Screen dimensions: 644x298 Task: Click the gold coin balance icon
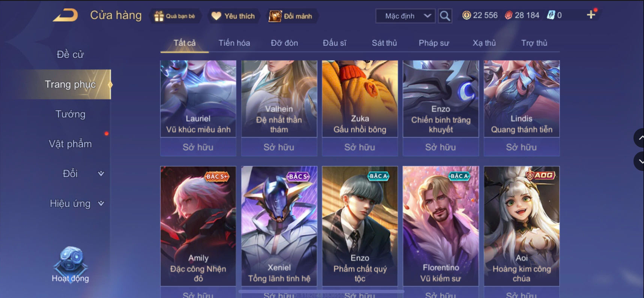pyautogui.click(x=467, y=15)
